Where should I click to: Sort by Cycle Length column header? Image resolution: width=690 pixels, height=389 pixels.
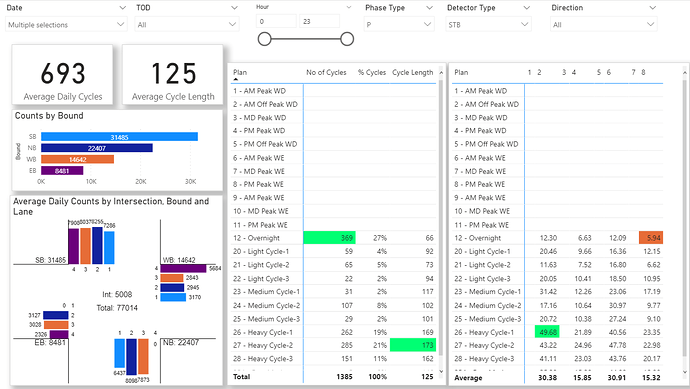[413, 72]
